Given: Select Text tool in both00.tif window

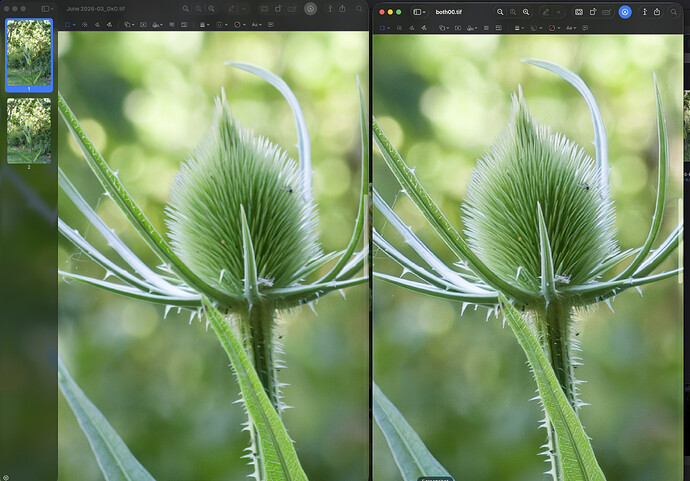Looking at the screenshot, I should coord(458,28).
